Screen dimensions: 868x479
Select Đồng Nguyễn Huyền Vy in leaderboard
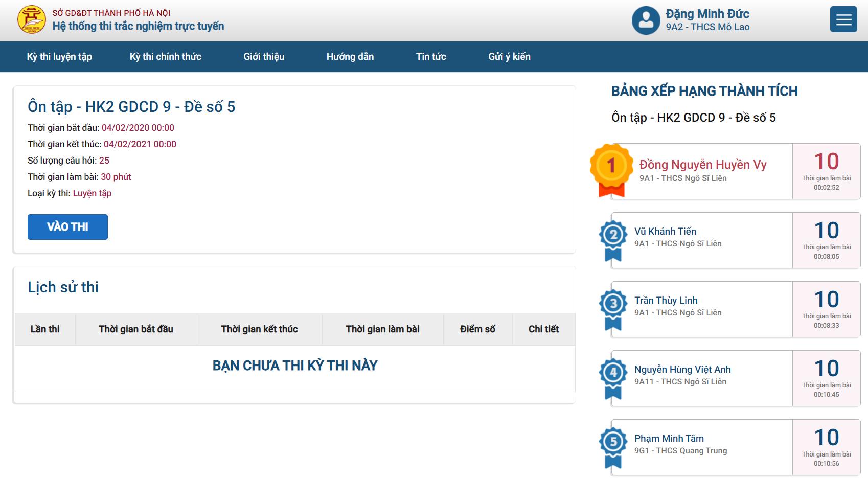[x=703, y=165]
